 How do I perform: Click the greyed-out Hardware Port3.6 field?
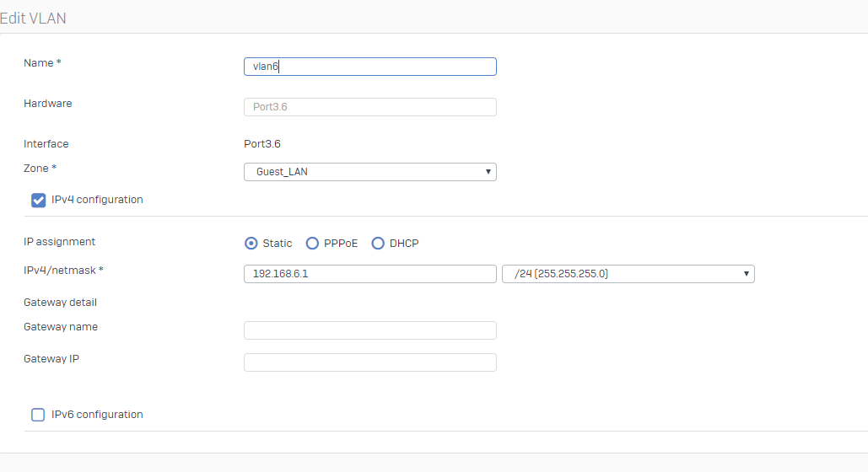(x=369, y=107)
